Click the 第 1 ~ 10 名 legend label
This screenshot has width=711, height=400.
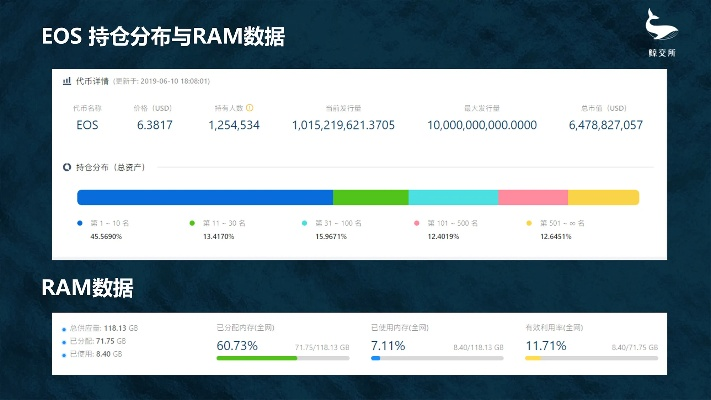tap(110, 223)
